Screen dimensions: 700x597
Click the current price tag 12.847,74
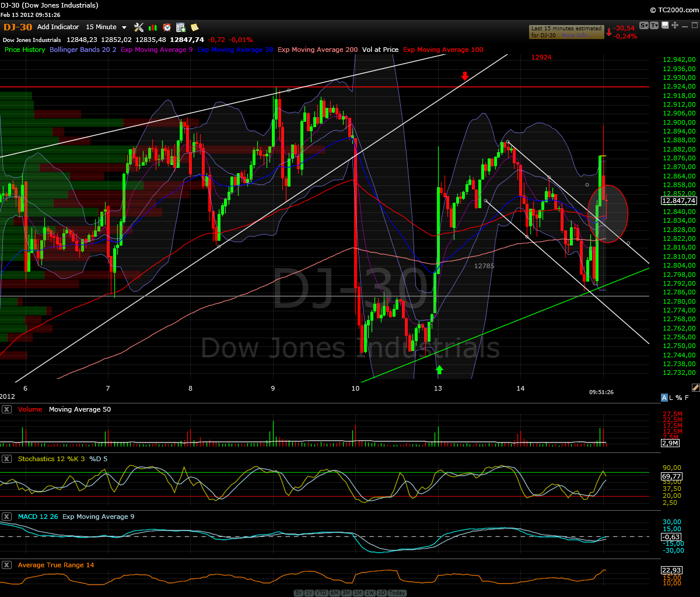680,200
